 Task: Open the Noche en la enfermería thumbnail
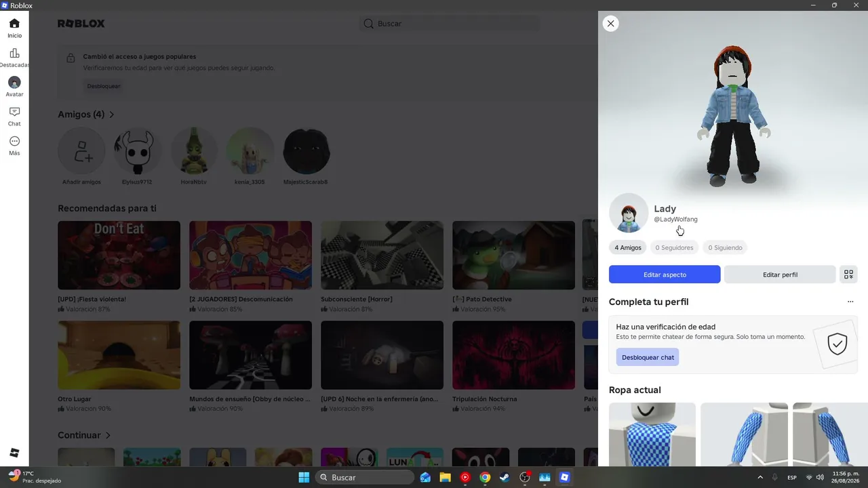(x=382, y=355)
